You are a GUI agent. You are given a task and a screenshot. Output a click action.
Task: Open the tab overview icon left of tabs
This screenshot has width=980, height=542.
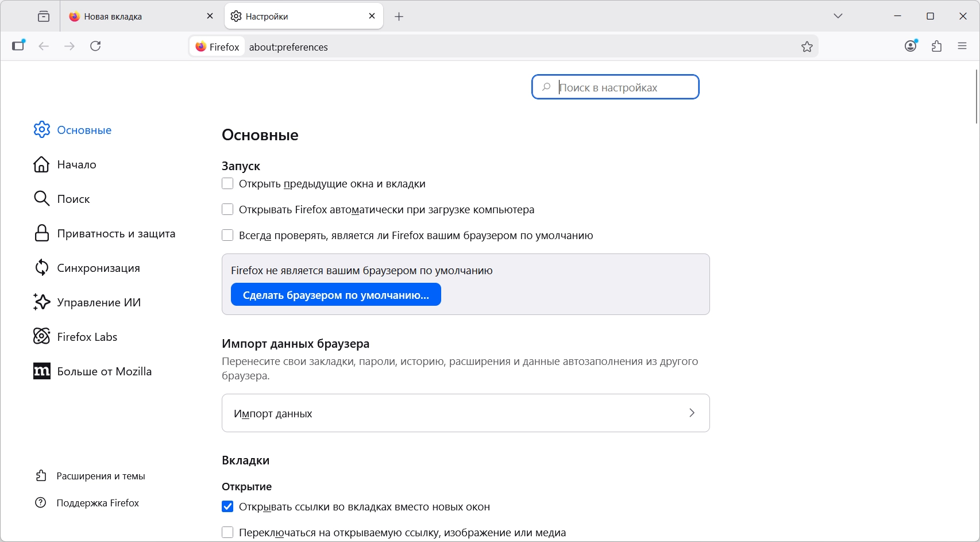[x=44, y=16]
